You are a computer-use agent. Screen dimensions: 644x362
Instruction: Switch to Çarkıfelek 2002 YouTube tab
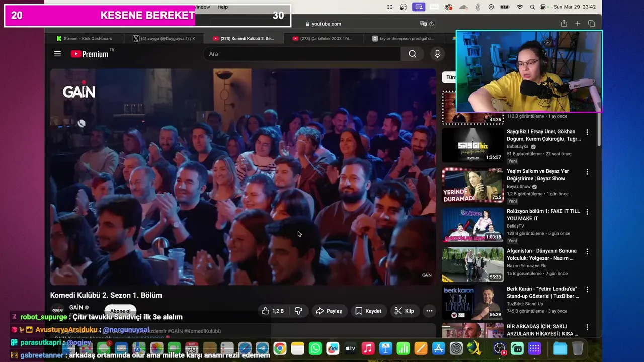click(323, 38)
